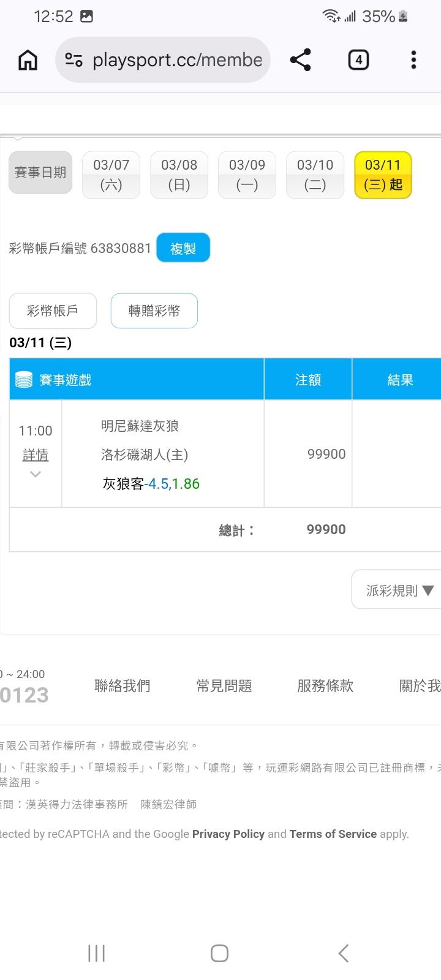Click the 彩幣帳戶 button
The height and width of the screenshot is (980, 441).
point(53,311)
